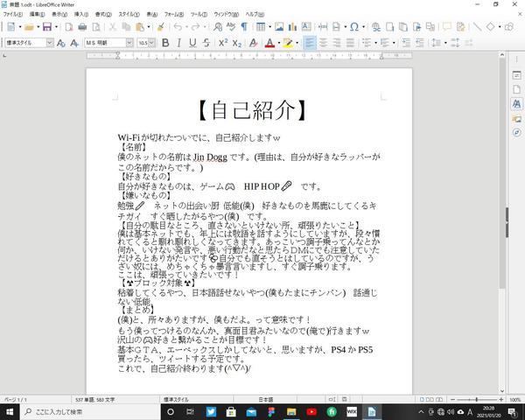Image resolution: width=525 pixels, height=420 pixels.
Task: Click the Print icon
Action: [82, 27]
